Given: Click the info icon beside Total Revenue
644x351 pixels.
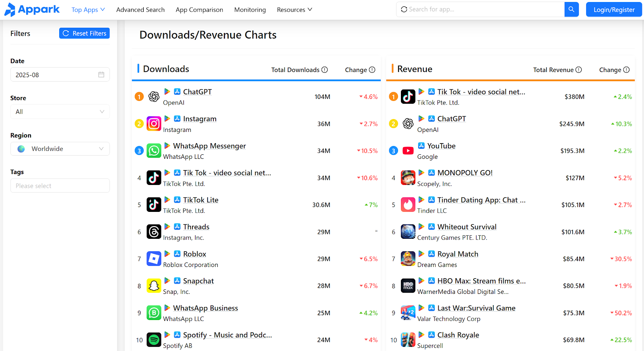Looking at the screenshot, I should click(x=578, y=70).
